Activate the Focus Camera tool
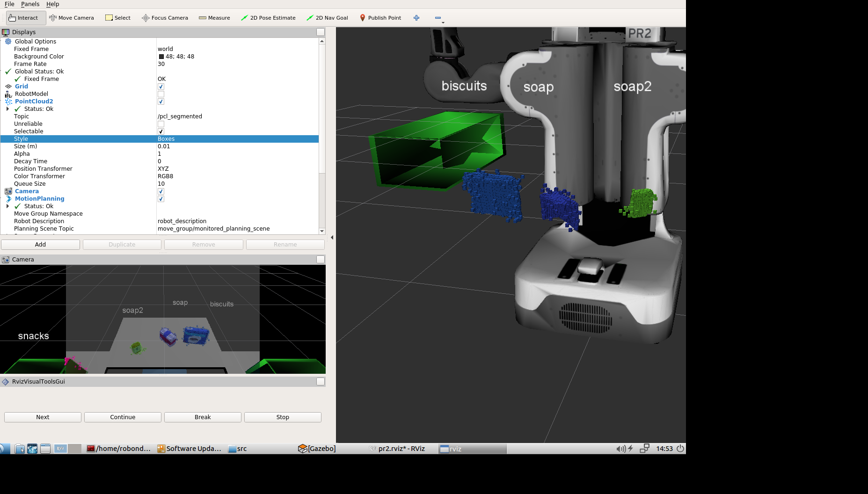 [165, 18]
